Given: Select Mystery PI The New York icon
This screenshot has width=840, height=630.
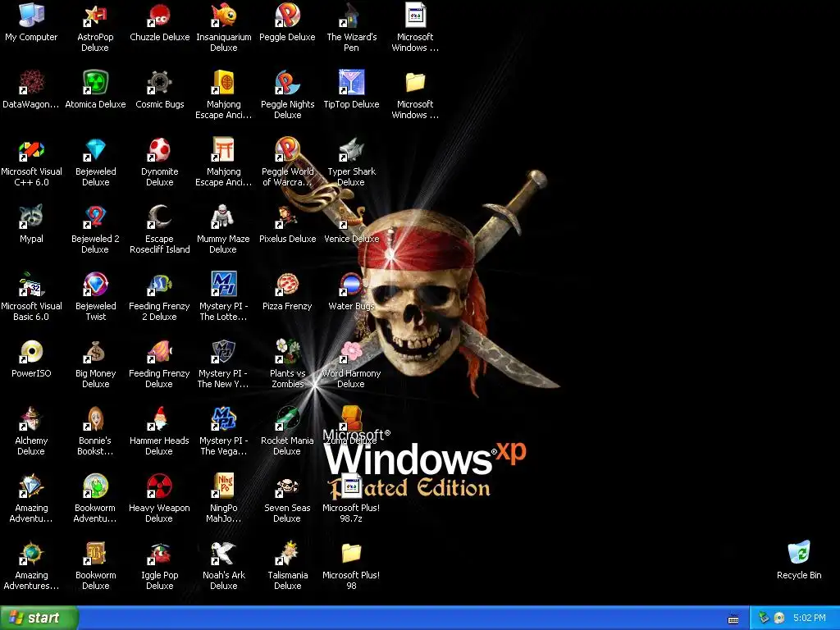Looking at the screenshot, I should (223, 351).
